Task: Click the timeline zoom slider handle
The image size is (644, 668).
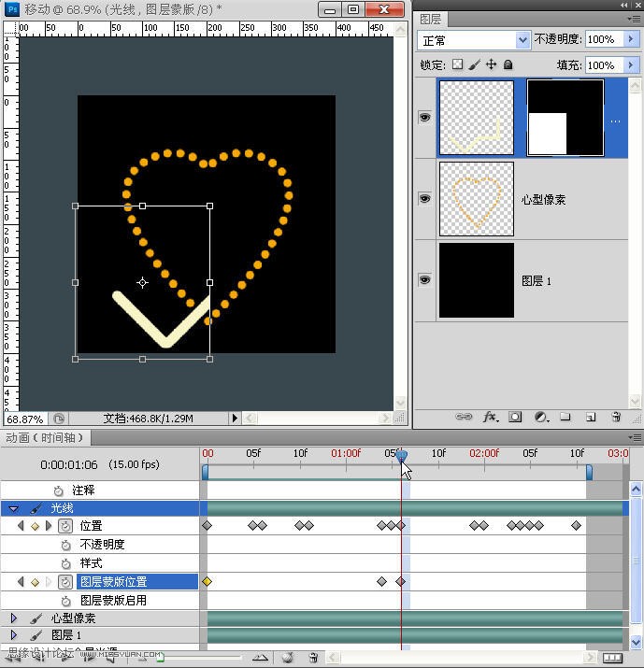Action: click(160, 659)
